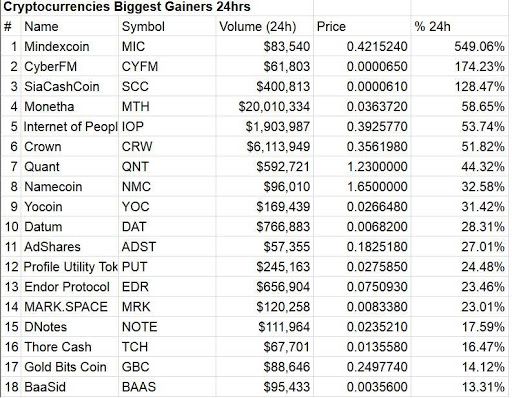Screen dimensions: 512x398
Task: Select the MARK.SPACE name cell
Action: pyautogui.click(x=70, y=307)
